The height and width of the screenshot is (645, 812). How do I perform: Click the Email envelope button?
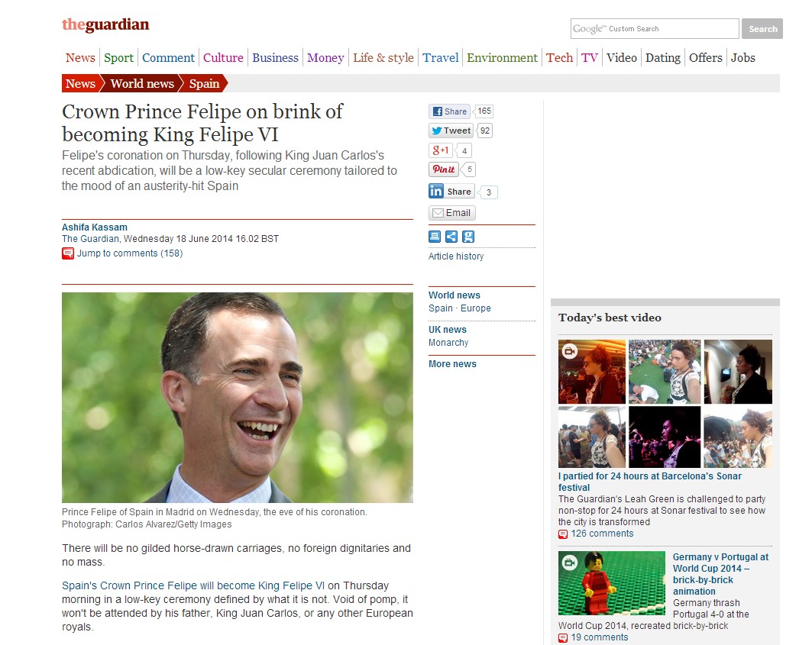pos(451,213)
